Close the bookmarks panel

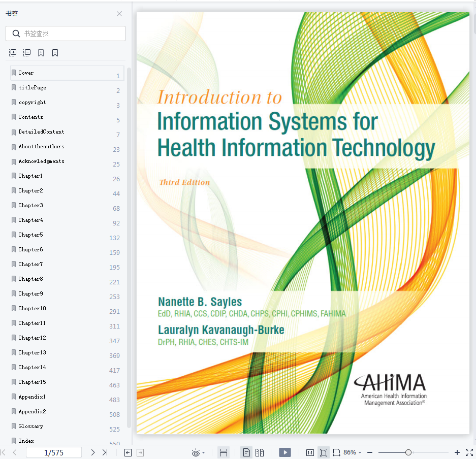click(x=119, y=14)
